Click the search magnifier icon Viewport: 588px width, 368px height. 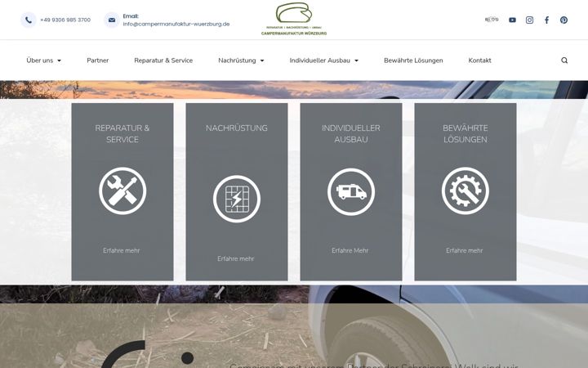click(x=564, y=61)
